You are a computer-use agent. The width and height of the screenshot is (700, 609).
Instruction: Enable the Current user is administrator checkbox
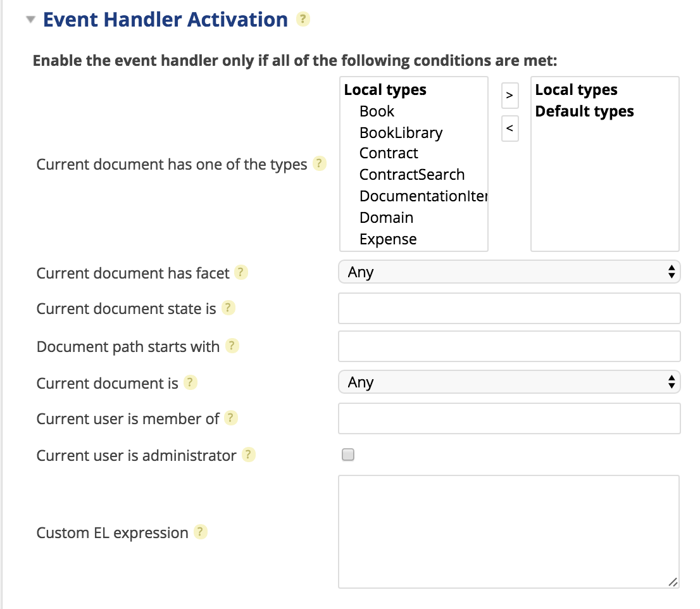coord(347,455)
